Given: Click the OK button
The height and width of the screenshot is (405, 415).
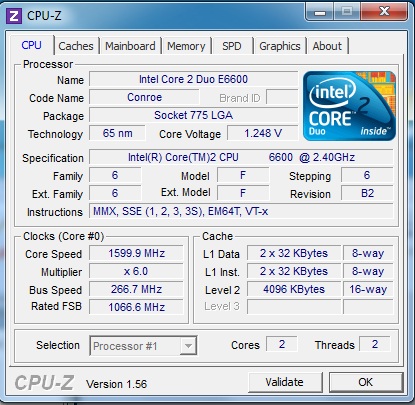Looking at the screenshot, I should pos(366,382).
